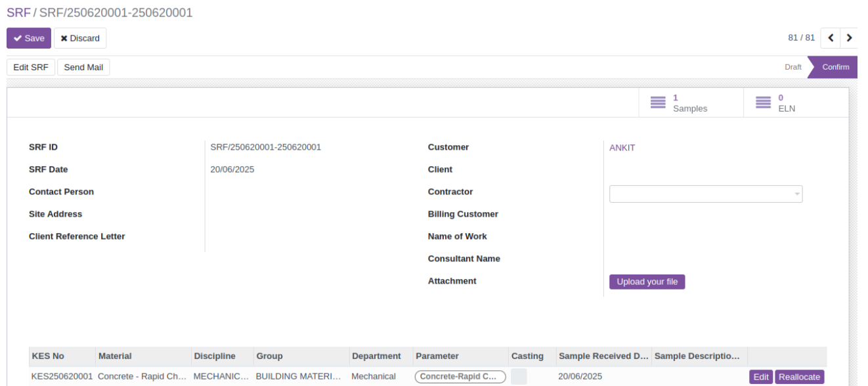Discard changes to the form

point(80,38)
